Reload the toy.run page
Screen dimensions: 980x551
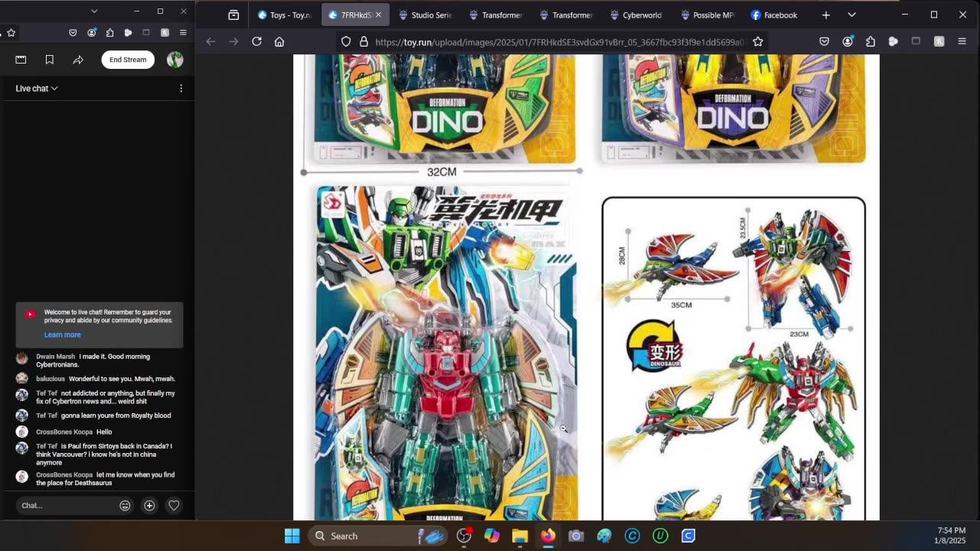click(x=257, y=41)
